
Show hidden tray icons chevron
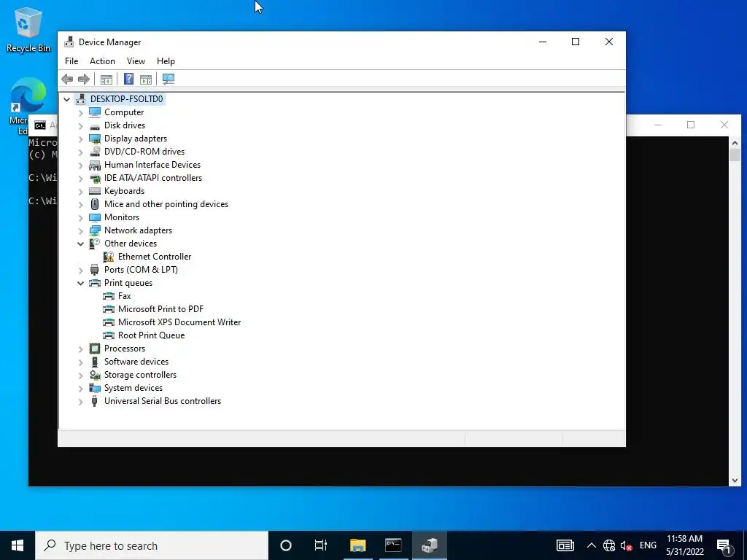pos(591,545)
